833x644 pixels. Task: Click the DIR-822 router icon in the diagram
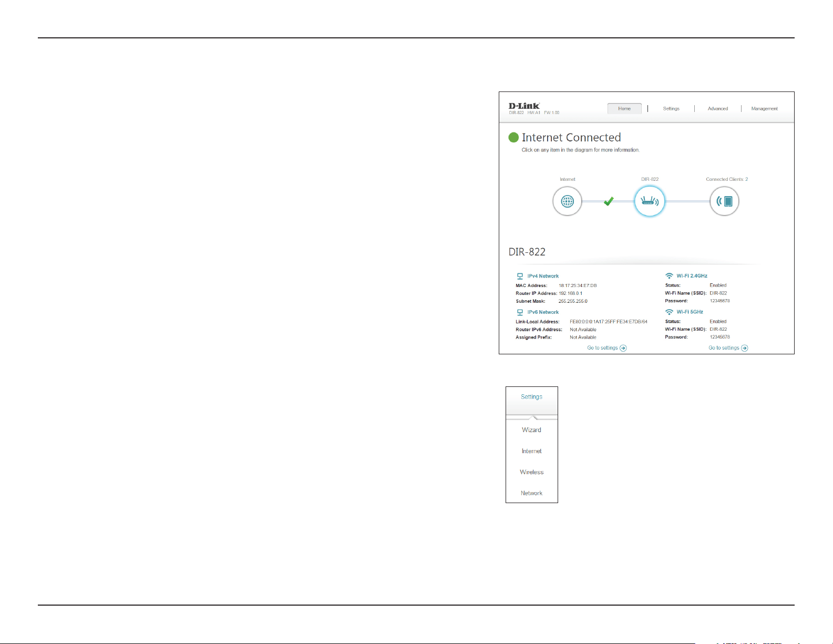[x=650, y=201]
